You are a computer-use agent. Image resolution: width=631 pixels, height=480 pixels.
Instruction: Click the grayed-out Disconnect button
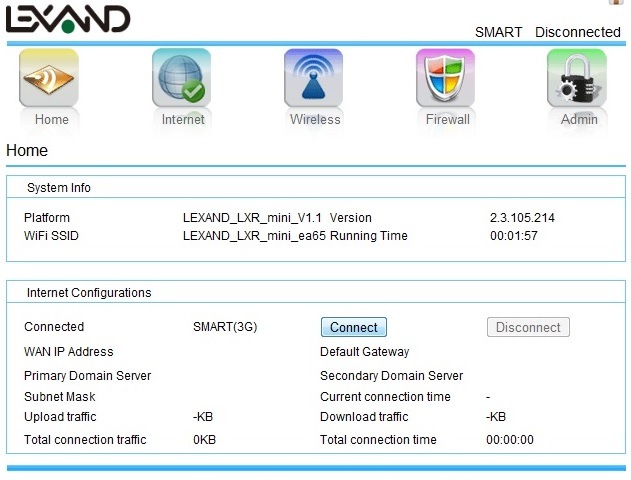tap(528, 327)
